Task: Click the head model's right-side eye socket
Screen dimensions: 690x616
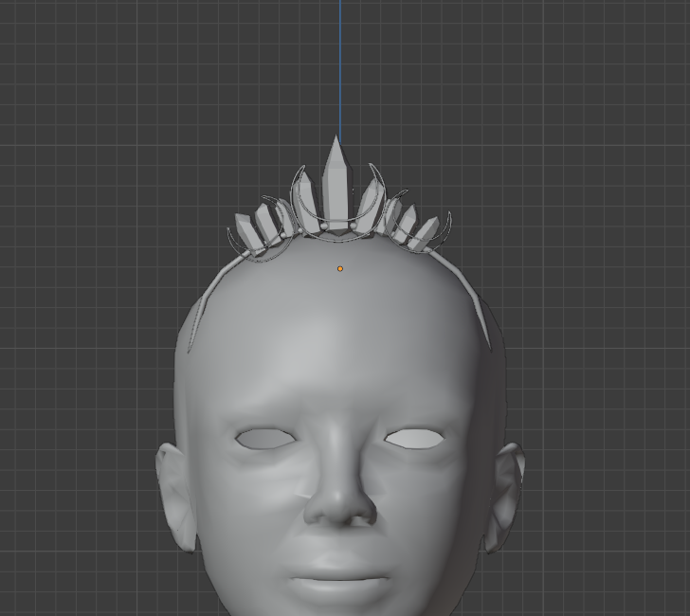Action: point(414,438)
